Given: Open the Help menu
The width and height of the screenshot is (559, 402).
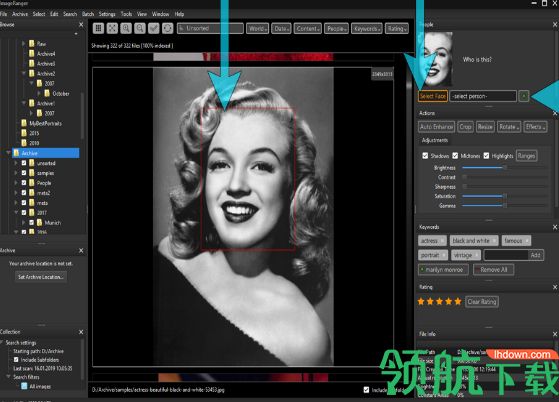Looking at the screenshot, I should [x=179, y=14].
